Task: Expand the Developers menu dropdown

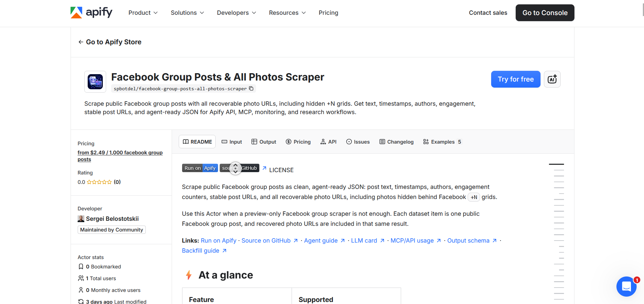Action: [x=237, y=13]
